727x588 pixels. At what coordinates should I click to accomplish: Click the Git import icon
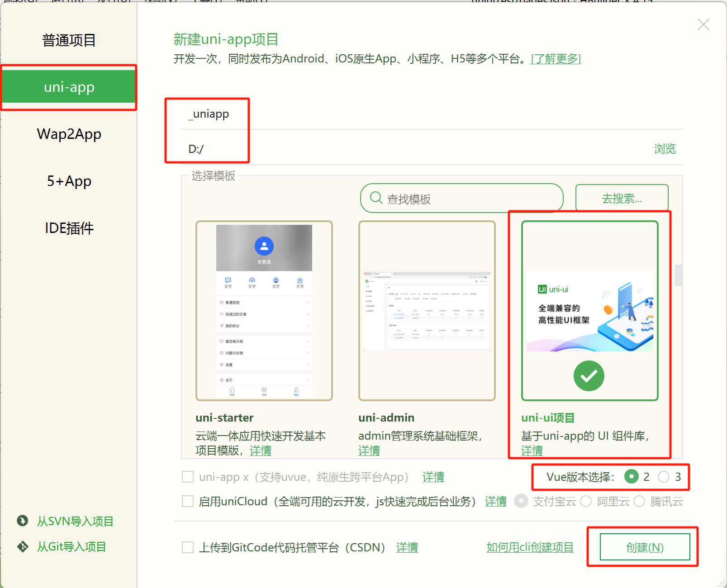coord(23,546)
